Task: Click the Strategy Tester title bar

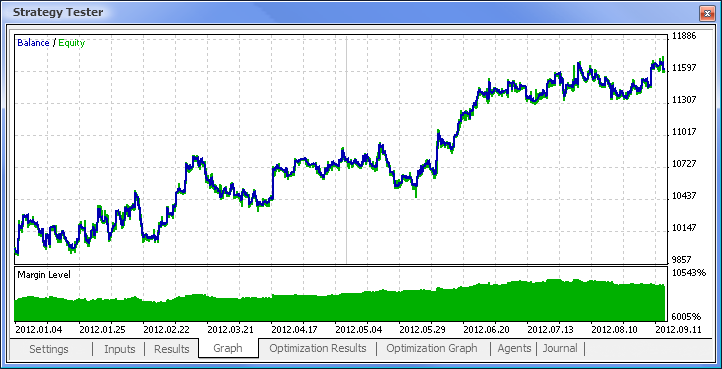Action: coord(350,12)
